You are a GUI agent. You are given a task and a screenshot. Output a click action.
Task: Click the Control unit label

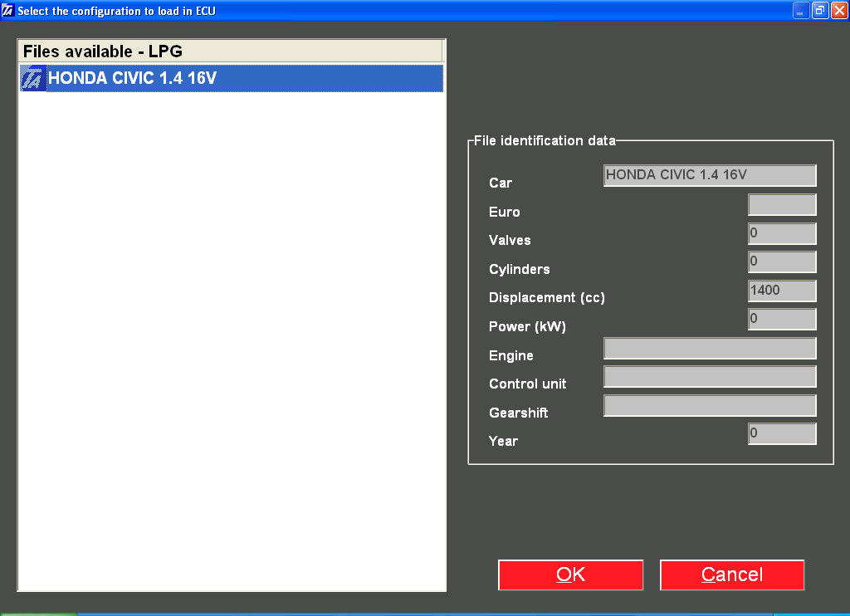pos(527,384)
